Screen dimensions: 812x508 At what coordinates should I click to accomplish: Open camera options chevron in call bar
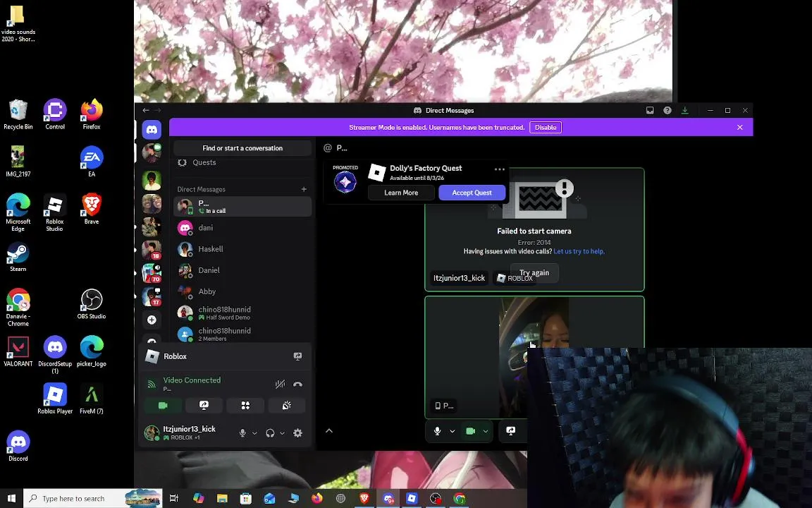click(x=485, y=431)
